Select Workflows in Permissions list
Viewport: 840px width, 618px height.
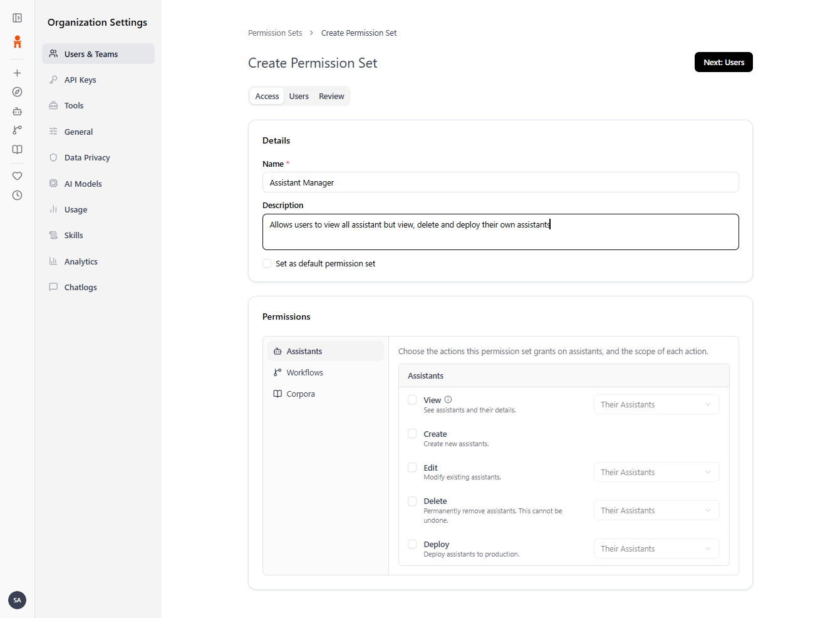click(326, 372)
